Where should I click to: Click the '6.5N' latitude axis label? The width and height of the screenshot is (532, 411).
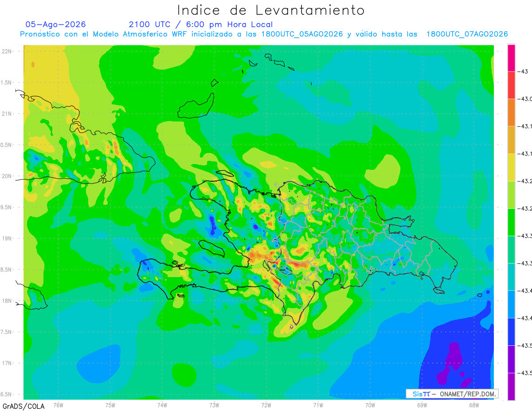tap(7, 394)
